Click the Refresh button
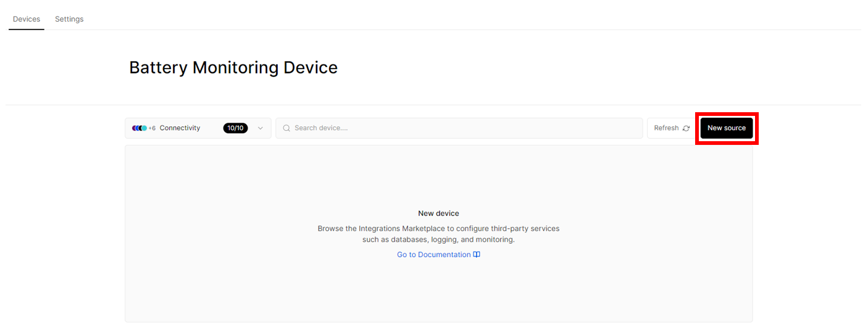The image size is (868, 336). (x=672, y=128)
